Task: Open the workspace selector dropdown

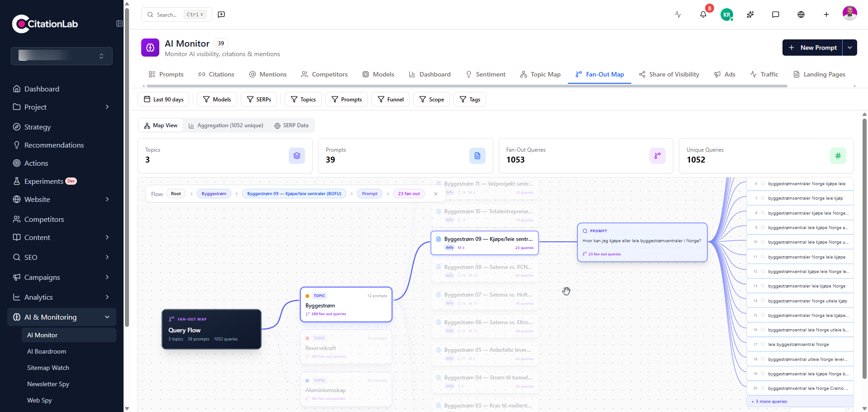Action: 62,56
